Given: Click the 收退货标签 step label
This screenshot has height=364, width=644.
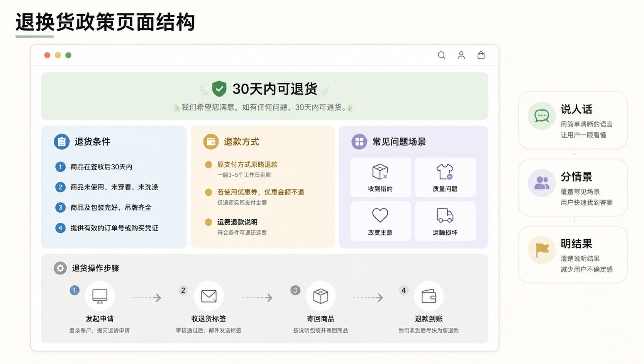Looking at the screenshot, I should coord(208,319).
